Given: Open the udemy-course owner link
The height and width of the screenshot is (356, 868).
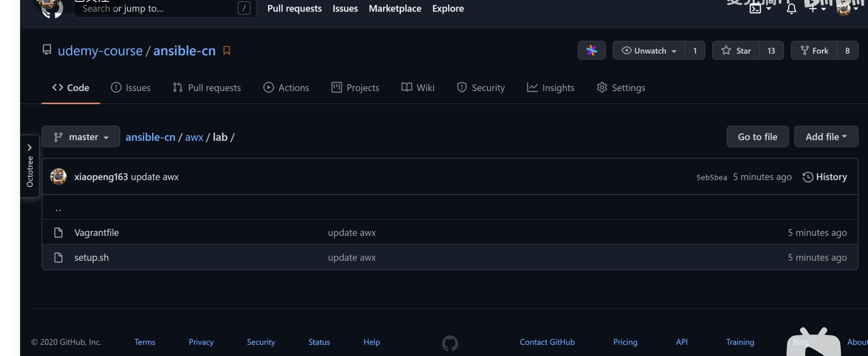Looking at the screenshot, I should 100,51.
